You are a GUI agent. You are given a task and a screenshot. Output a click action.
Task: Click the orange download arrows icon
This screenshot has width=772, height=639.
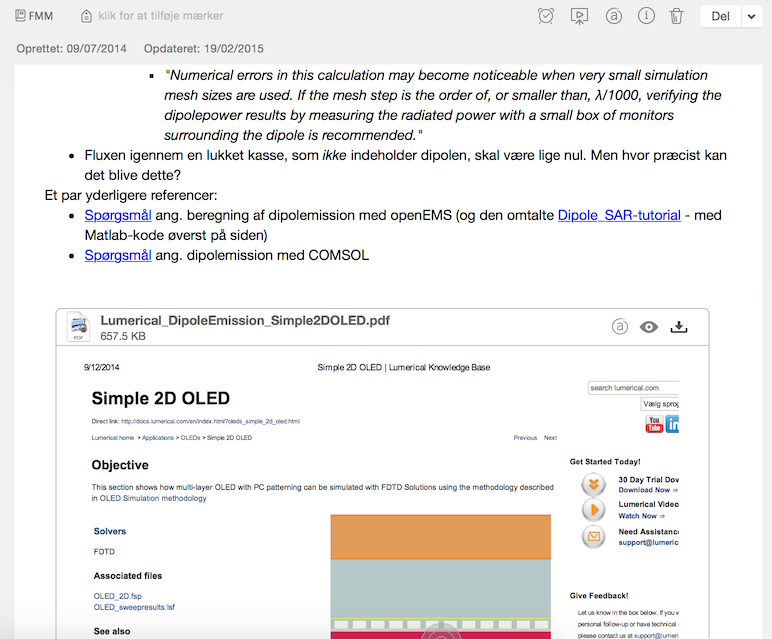[594, 484]
